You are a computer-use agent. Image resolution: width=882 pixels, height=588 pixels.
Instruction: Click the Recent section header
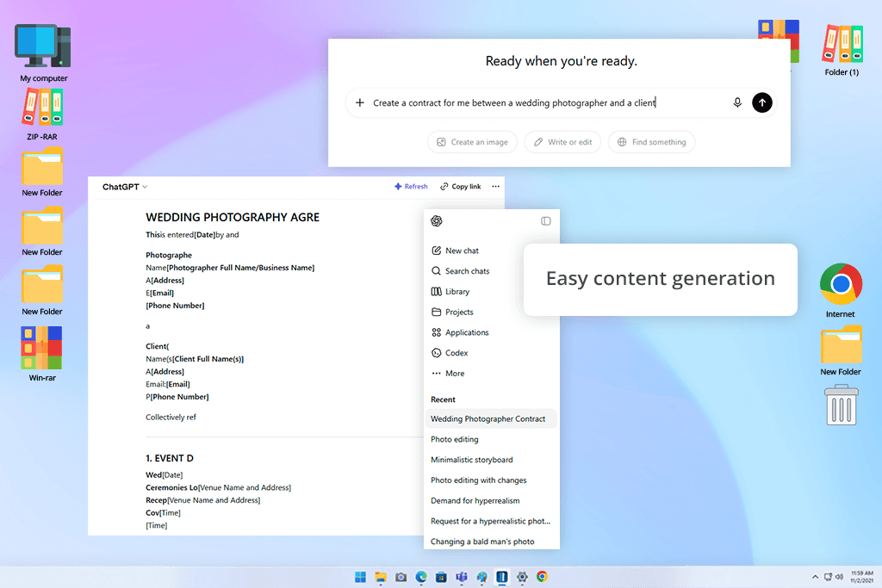[x=443, y=399]
